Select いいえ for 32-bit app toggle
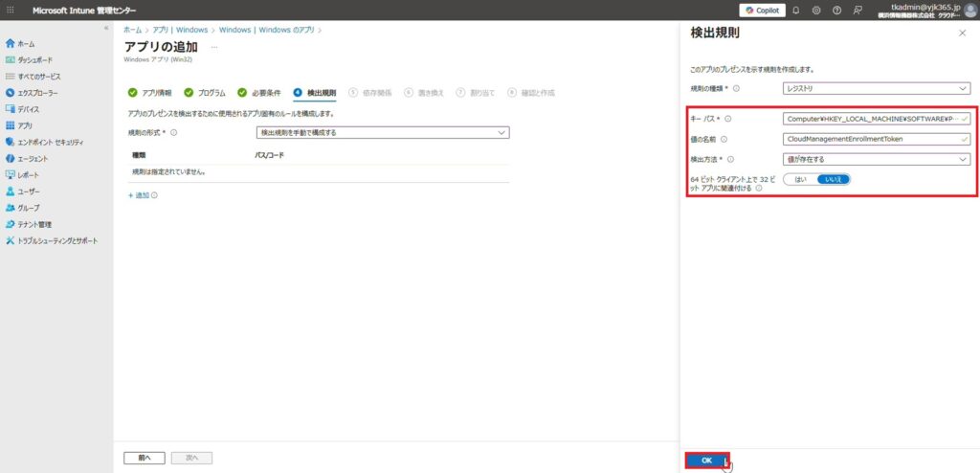The image size is (980, 473). pyautogui.click(x=833, y=179)
